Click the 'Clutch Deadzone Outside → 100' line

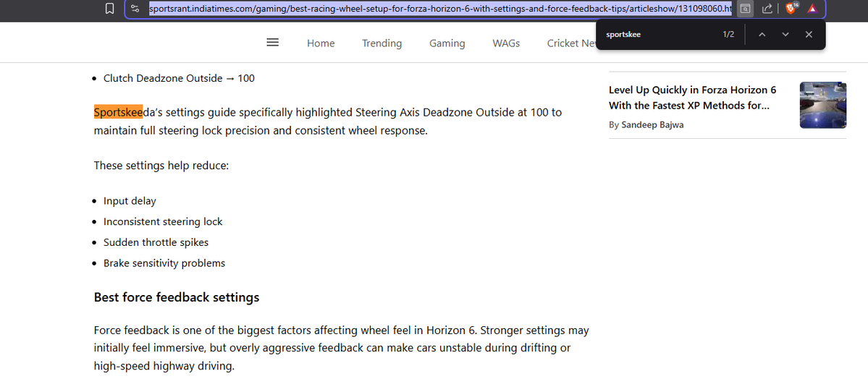tap(179, 78)
